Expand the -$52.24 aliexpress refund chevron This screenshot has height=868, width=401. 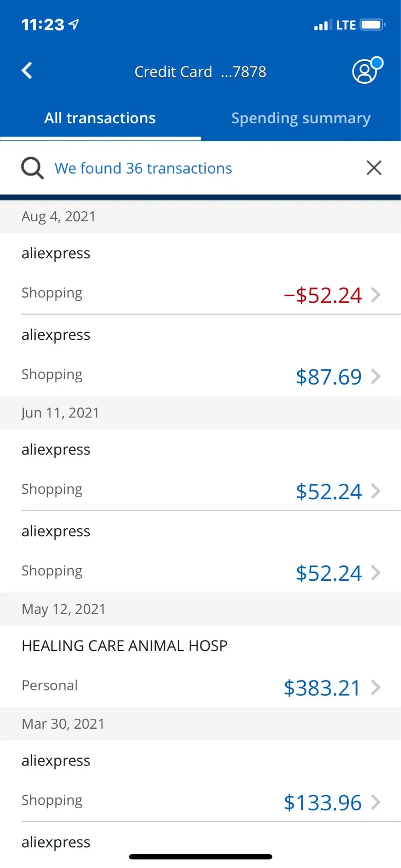376,295
